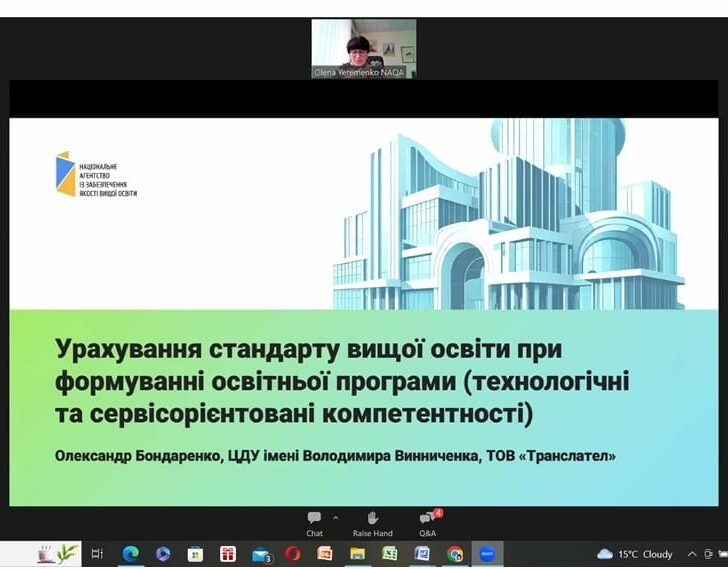
Task: Open Microsoft Edge from the taskbar
Action: pos(130,554)
